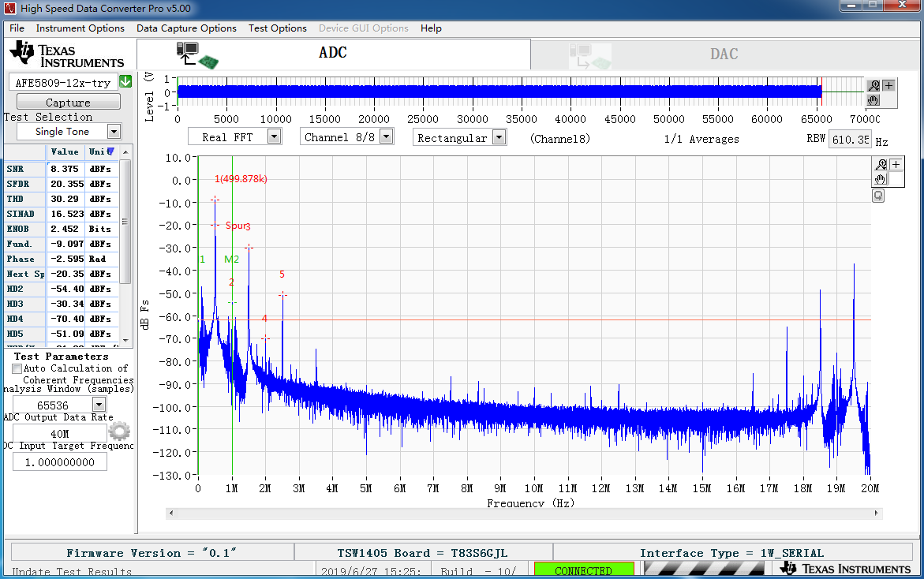Select pan hand tool on FFT graph
This screenshot has height=579, width=924.
tap(881, 179)
